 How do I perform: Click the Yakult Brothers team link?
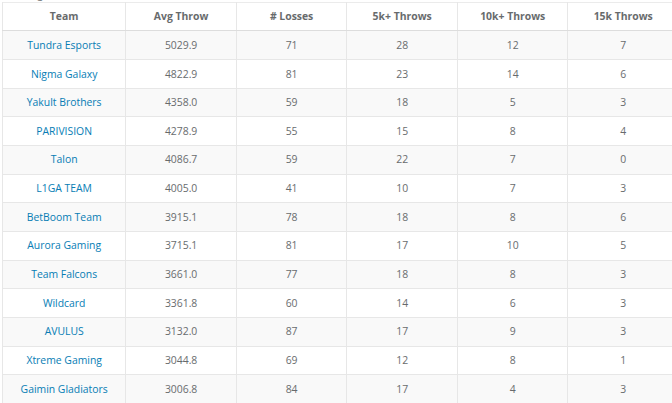click(64, 102)
